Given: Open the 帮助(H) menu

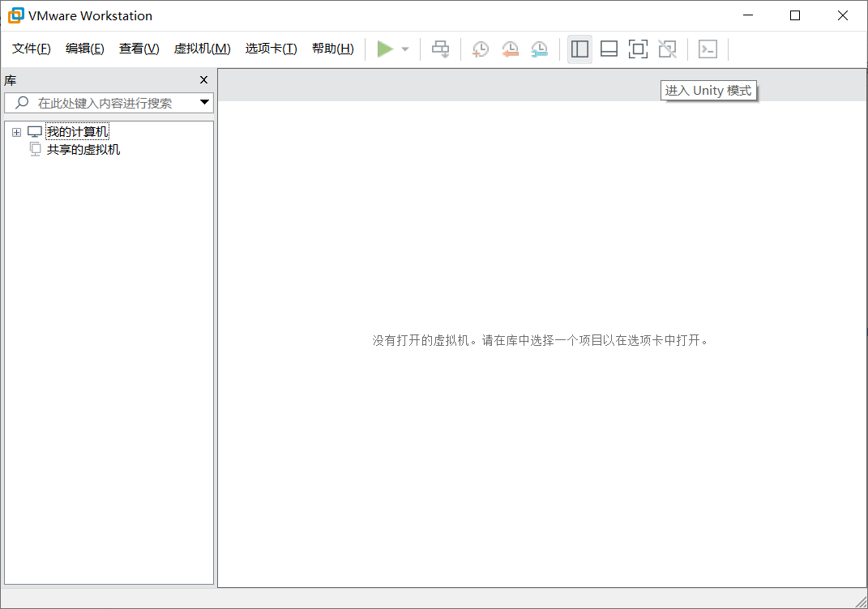Looking at the screenshot, I should coord(333,49).
